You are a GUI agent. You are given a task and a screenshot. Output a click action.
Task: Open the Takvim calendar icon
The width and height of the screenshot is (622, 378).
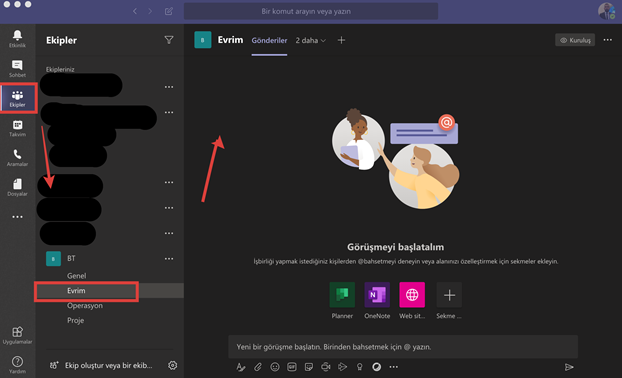click(x=17, y=128)
